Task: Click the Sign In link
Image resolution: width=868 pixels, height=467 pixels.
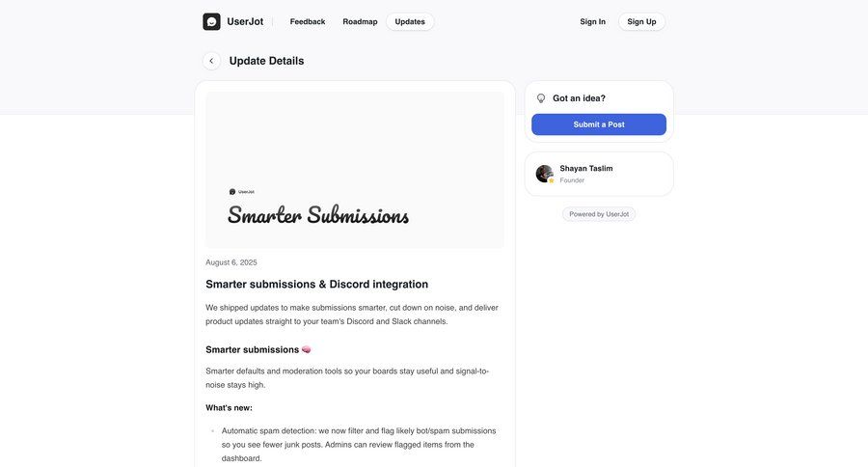Action: [x=593, y=21]
